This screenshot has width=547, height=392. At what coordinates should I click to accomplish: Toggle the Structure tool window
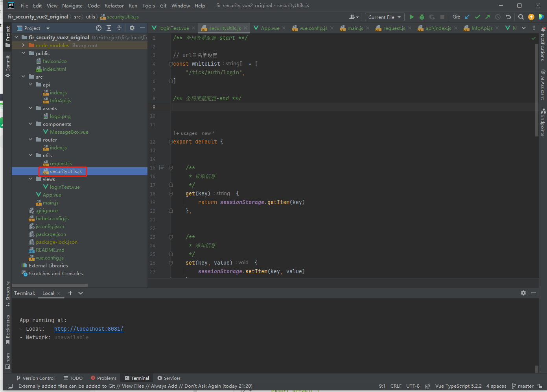[x=7, y=294]
